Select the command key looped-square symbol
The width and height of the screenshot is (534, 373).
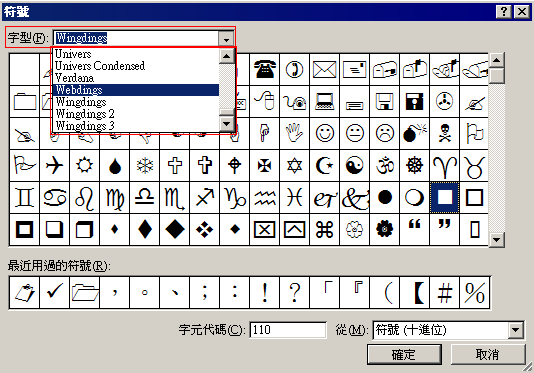click(x=324, y=230)
